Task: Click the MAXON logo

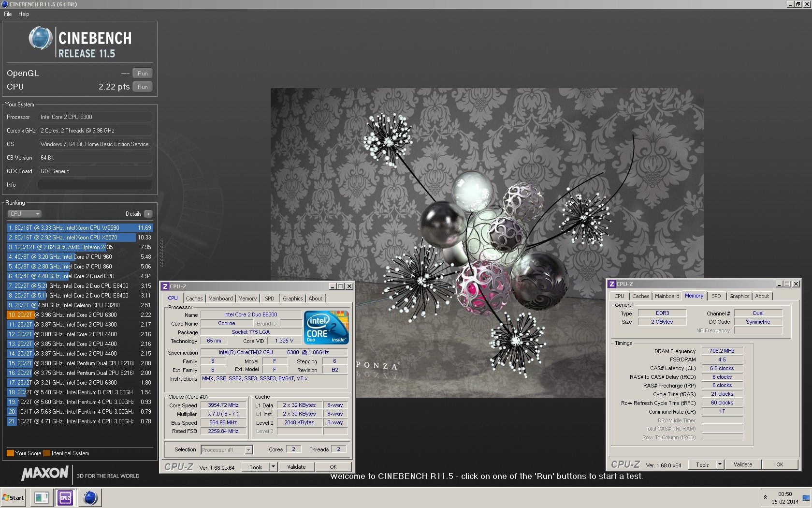Action: pos(45,473)
